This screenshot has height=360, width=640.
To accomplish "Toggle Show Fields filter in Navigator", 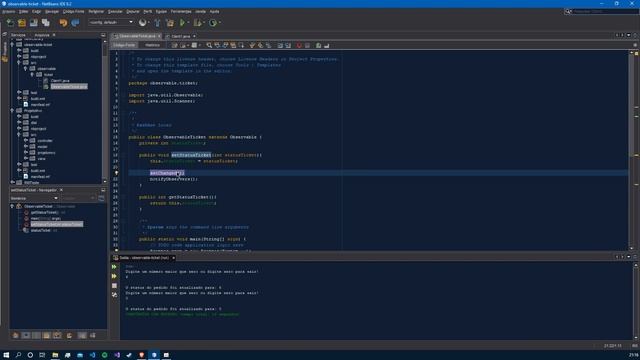I will 26,336.
